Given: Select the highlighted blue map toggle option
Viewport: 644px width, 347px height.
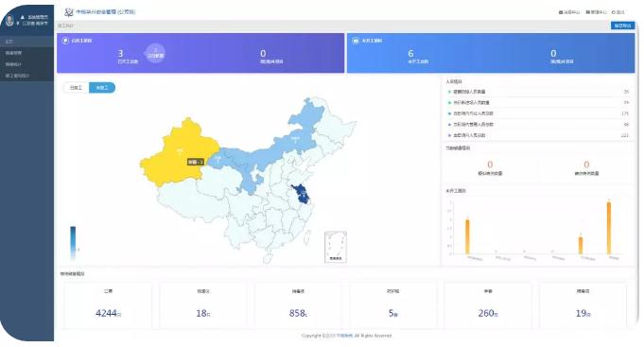Looking at the screenshot, I should tap(102, 88).
